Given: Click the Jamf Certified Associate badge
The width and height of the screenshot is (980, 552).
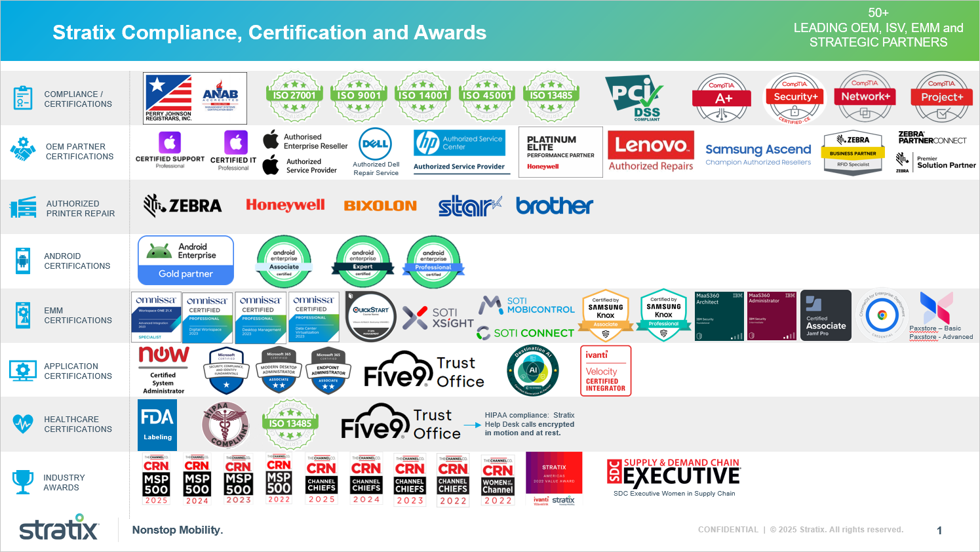Looking at the screenshot, I should [x=826, y=315].
